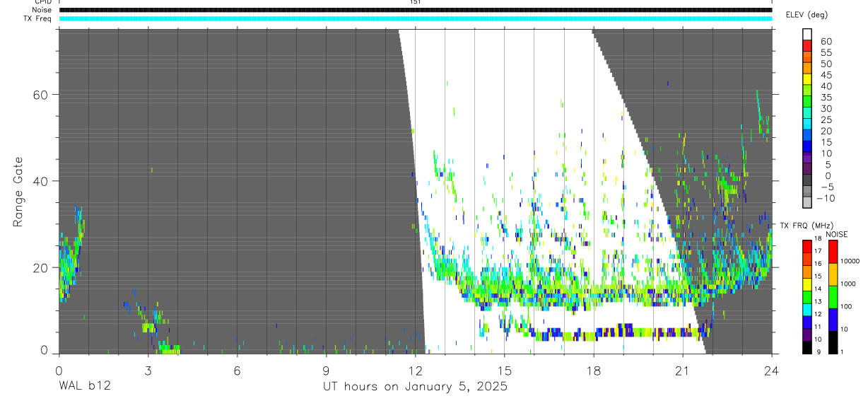The height and width of the screenshot is (401, 868).
Task: Click the cyan TX Freq strip above plot
Action: (415, 18)
